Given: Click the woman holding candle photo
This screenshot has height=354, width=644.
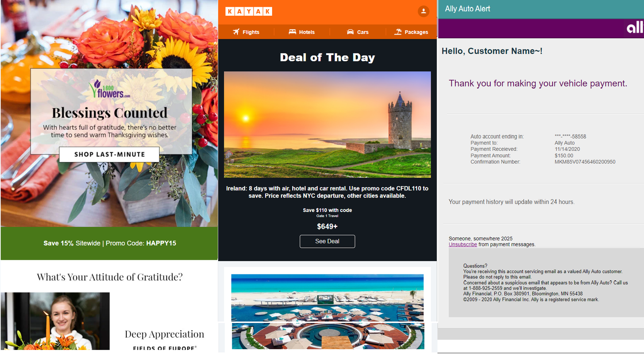Looking at the screenshot, I should 55,321.
